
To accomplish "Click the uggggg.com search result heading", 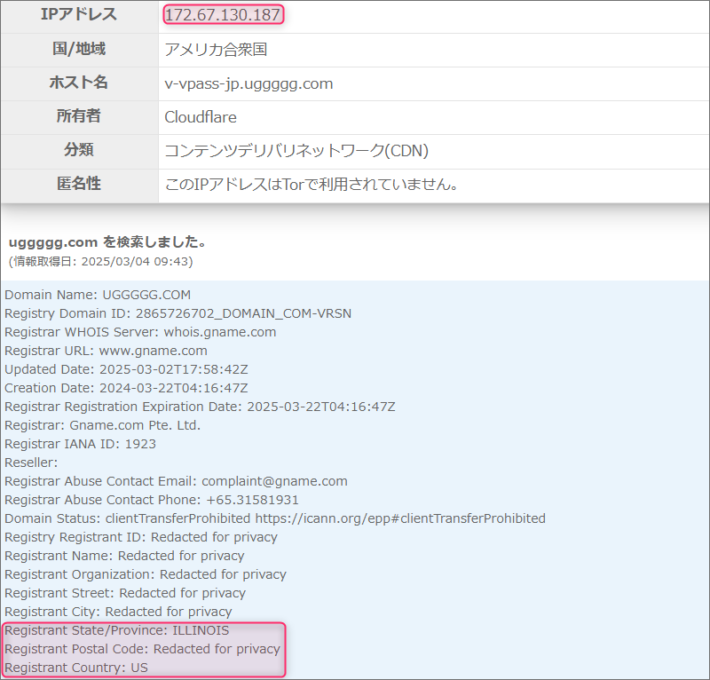I will [x=107, y=242].
